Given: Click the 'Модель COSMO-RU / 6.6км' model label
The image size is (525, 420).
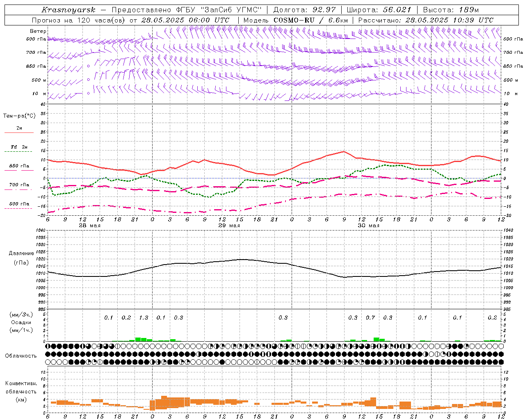Looking at the screenshot, I should tap(295, 20).
